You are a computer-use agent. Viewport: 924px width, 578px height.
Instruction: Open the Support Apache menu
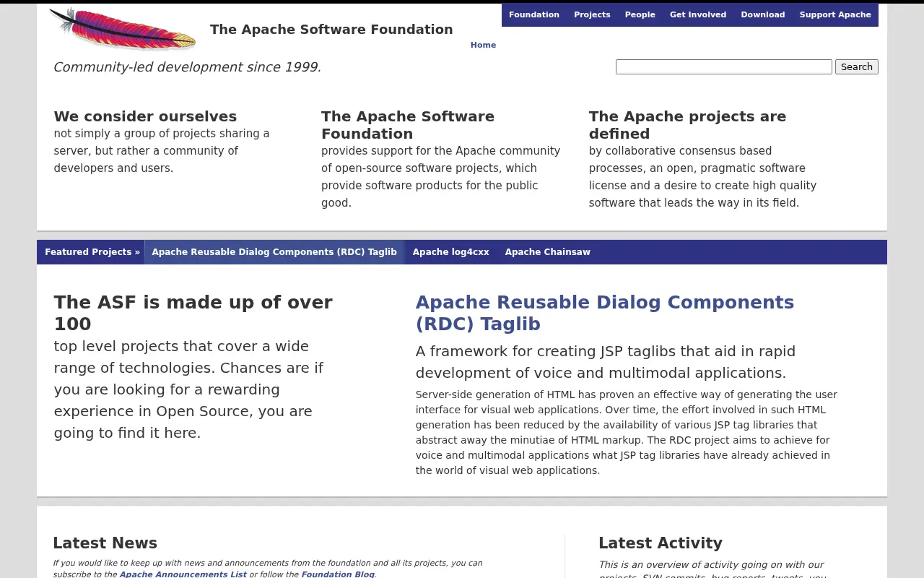(835, 14)
